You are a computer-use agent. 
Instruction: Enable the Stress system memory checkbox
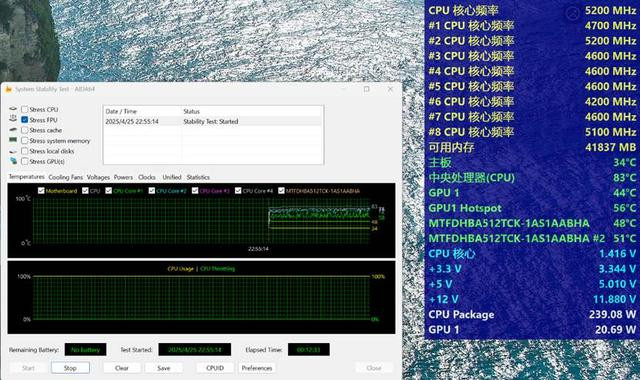tap(24, 140)
